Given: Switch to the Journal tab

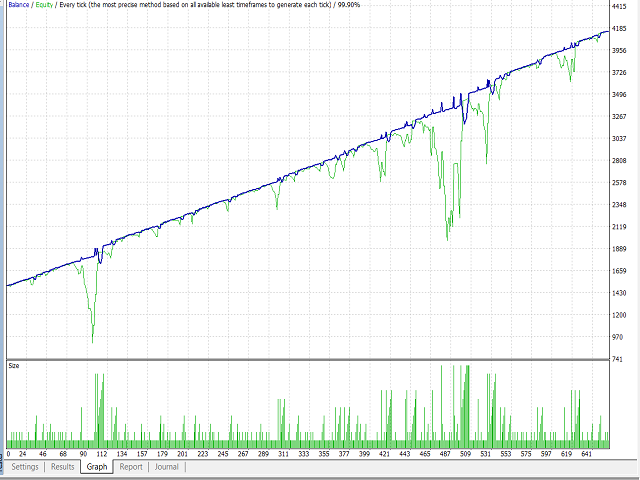Looking at the screenshot, I should [167, 467].
